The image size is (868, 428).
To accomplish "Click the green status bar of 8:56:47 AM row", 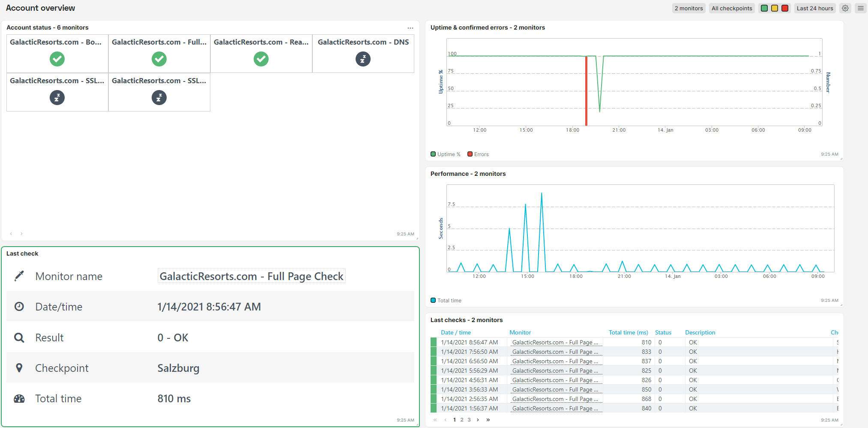I will point(434,342).
